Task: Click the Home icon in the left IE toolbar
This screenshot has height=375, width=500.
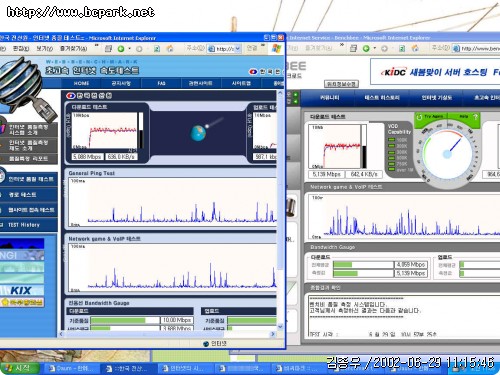Action: [170, 49]
